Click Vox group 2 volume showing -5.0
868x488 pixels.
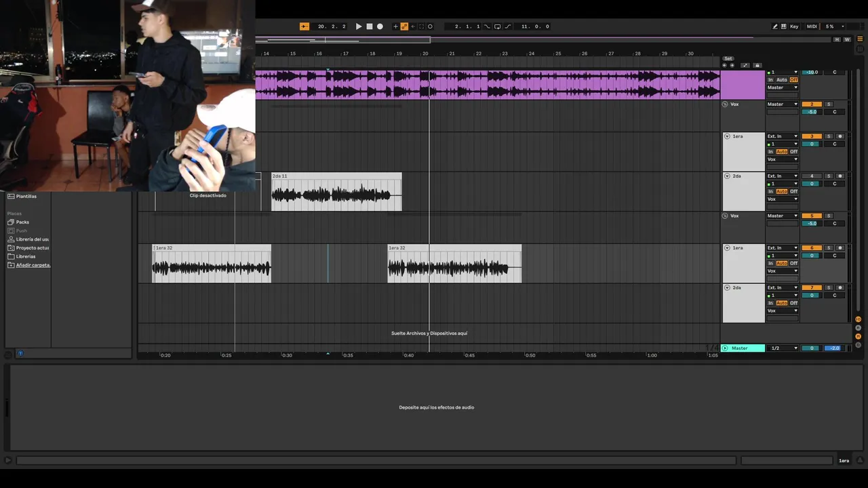pyautogui.click(x=812, y=112)
